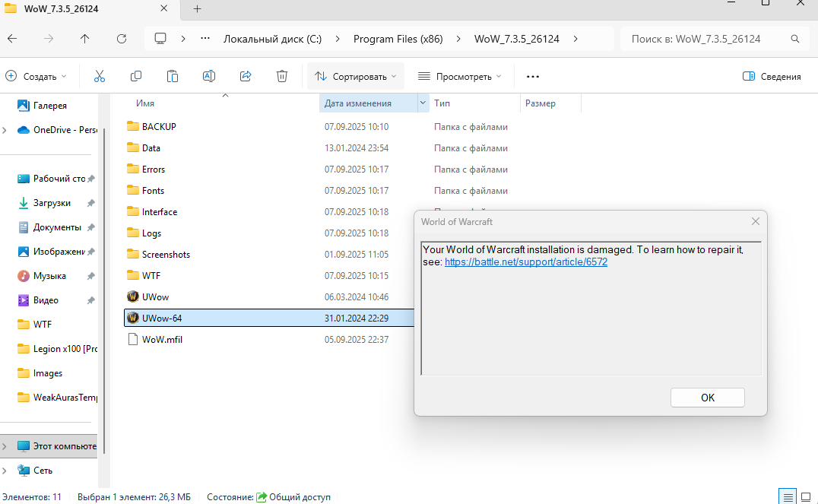Viewport: 818px width, 504px height.
Task: Open the Просмотреть (View) dropdown
Action: [460, 77]
